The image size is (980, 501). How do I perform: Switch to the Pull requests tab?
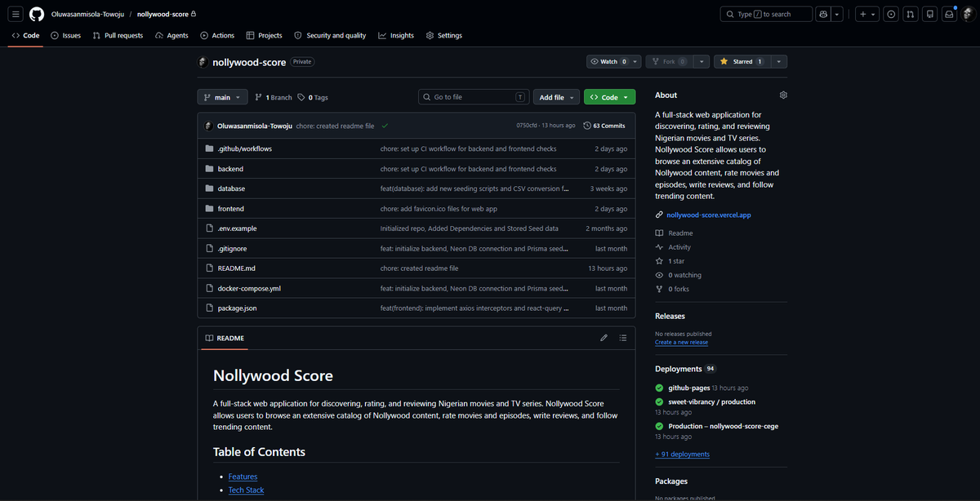[118, 35]
